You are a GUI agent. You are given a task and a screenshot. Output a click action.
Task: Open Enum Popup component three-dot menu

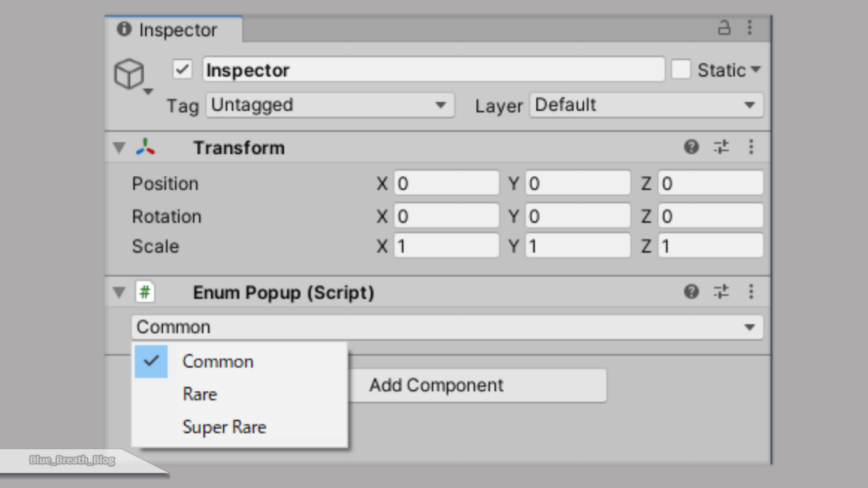point(751,292)
